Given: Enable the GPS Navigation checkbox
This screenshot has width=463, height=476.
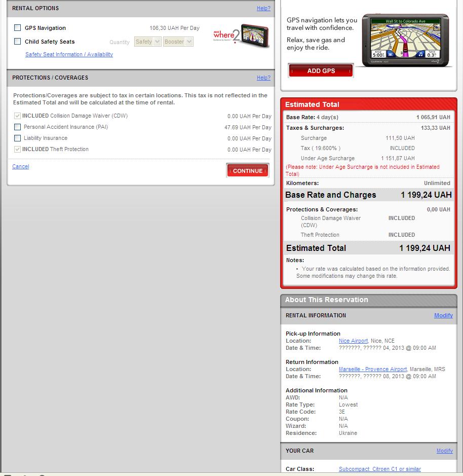Looking at the screenshot, I should click(18, 28).
